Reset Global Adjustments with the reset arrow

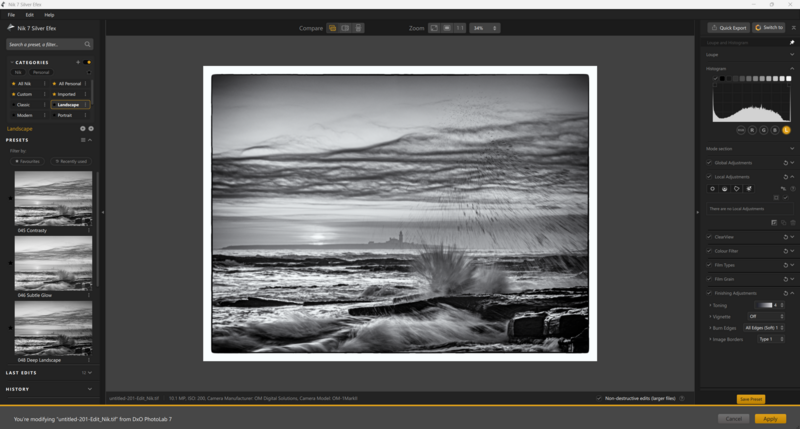(x=786, y=163)
